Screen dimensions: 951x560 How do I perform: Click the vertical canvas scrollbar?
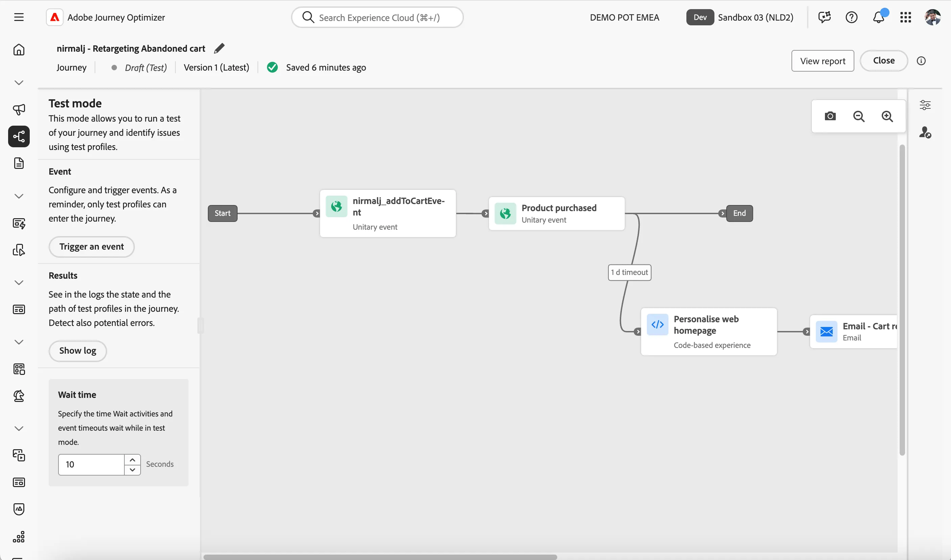(x=902, y=300)
